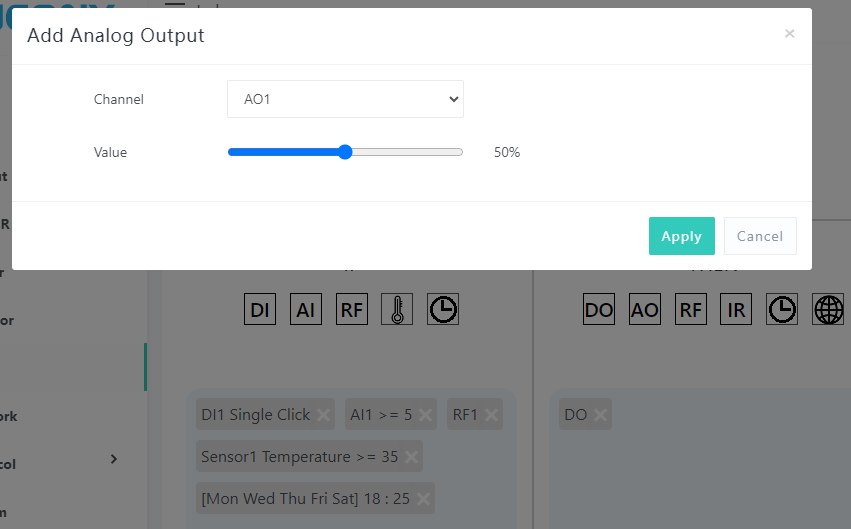Click the clock schedule icon under conditions
Screen dimensions: 851x529
[x=443, y=310]
